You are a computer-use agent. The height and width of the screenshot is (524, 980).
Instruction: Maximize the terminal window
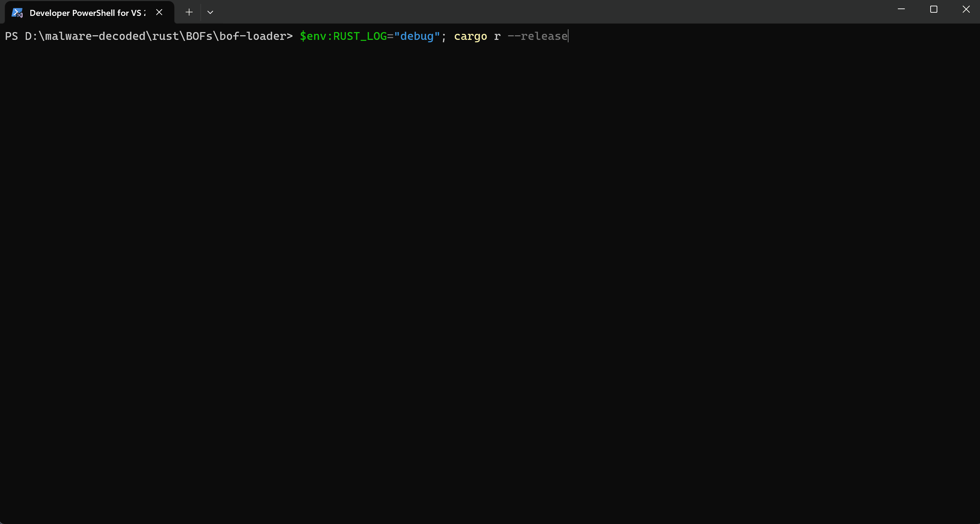point(933,9)
